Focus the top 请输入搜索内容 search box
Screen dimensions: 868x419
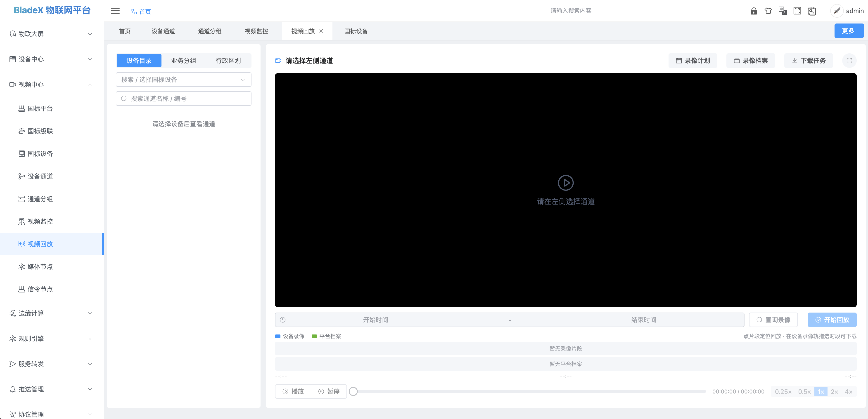[x=571, y=11]
